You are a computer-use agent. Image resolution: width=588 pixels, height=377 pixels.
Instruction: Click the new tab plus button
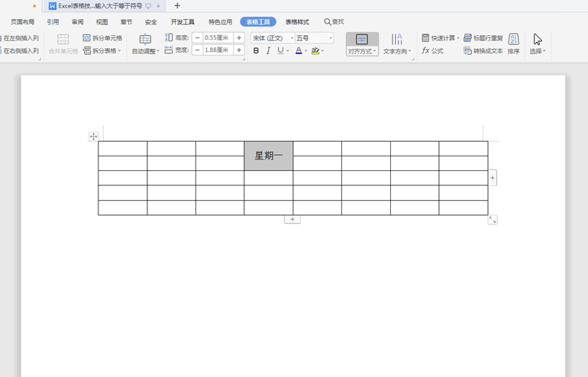tap(177, 5)
